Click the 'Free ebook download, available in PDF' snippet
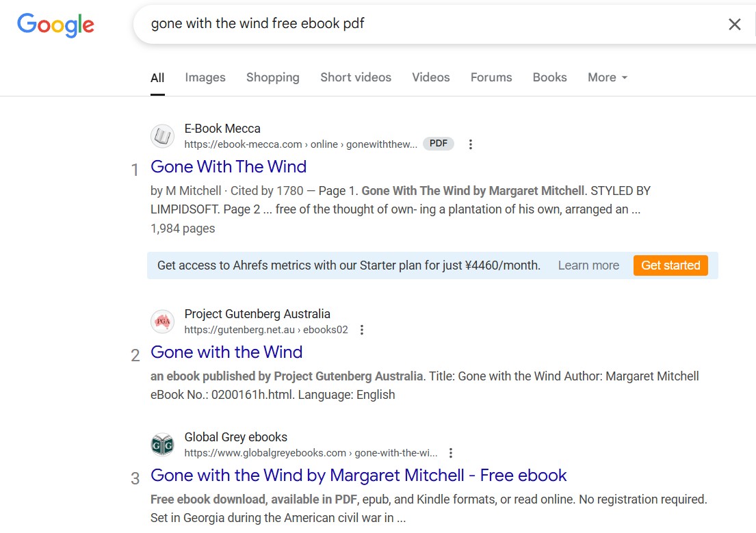 [x=254, y=499]
